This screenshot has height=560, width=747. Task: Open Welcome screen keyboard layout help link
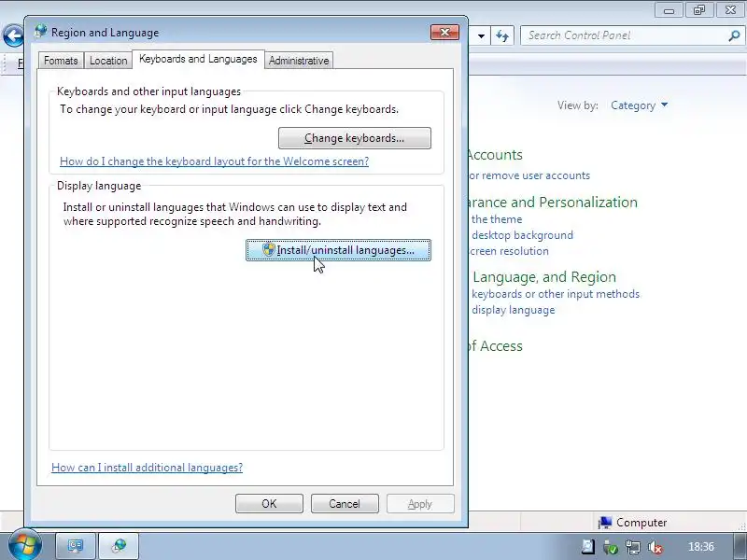coord(215,161)
